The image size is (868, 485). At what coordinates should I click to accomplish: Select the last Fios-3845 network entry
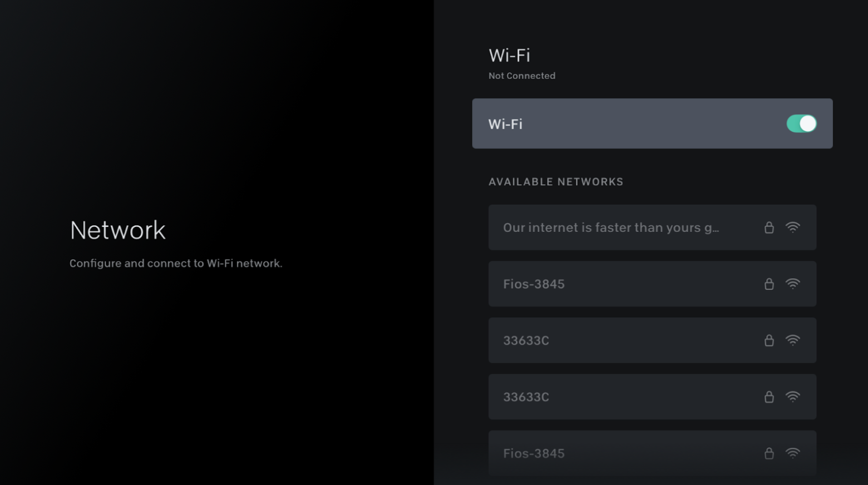click(534, 453)
